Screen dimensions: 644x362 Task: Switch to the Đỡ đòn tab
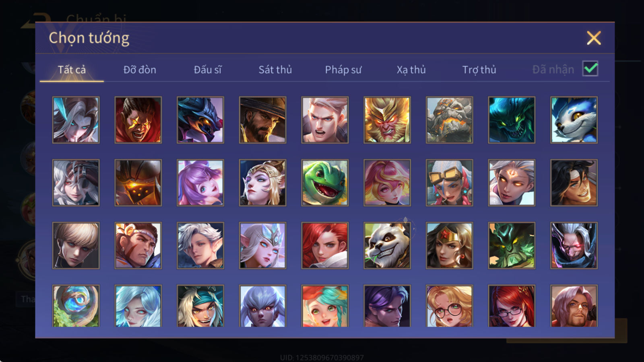(x=140, y=70)
